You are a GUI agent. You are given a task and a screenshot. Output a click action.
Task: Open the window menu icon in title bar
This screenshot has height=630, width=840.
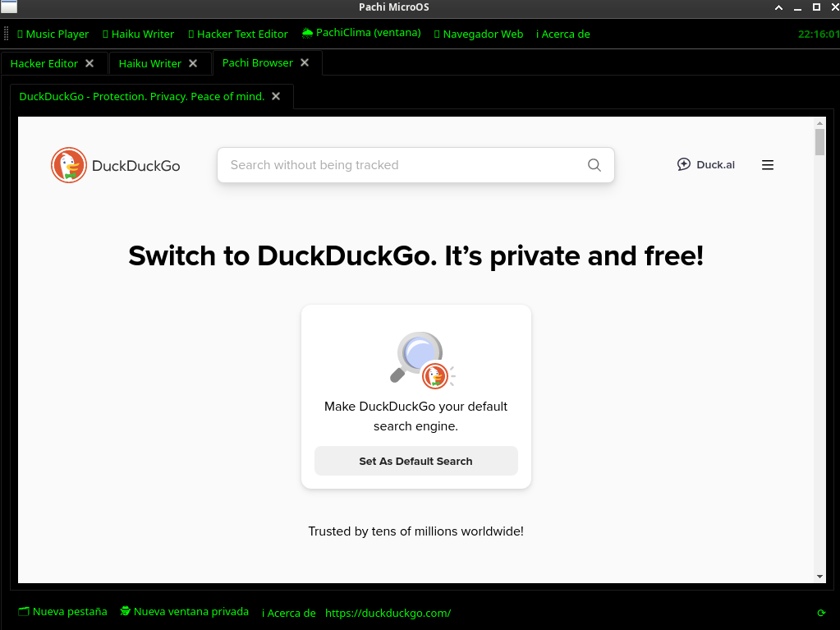pyautogui.click(x=9, y=7)
